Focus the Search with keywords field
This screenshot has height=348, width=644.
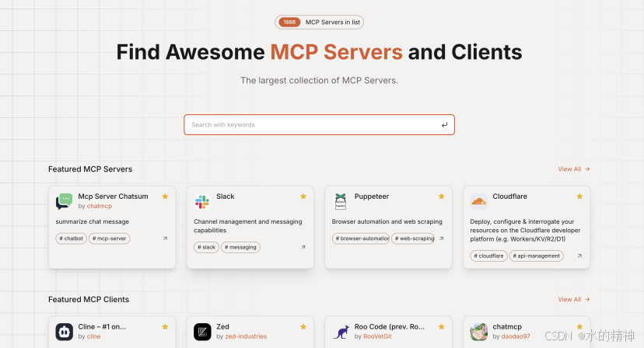click(x=319, y=125)
